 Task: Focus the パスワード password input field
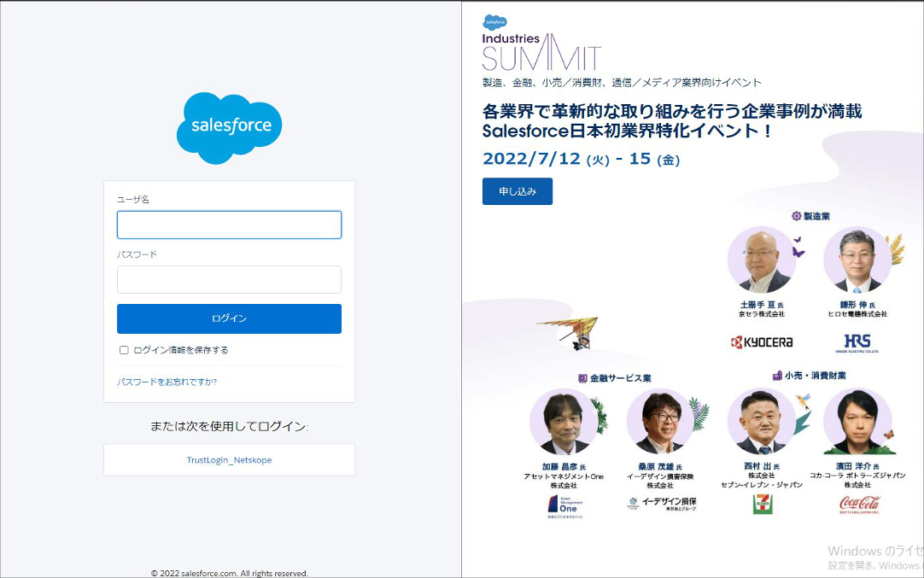pyautogui.click(x=229, y=280)
